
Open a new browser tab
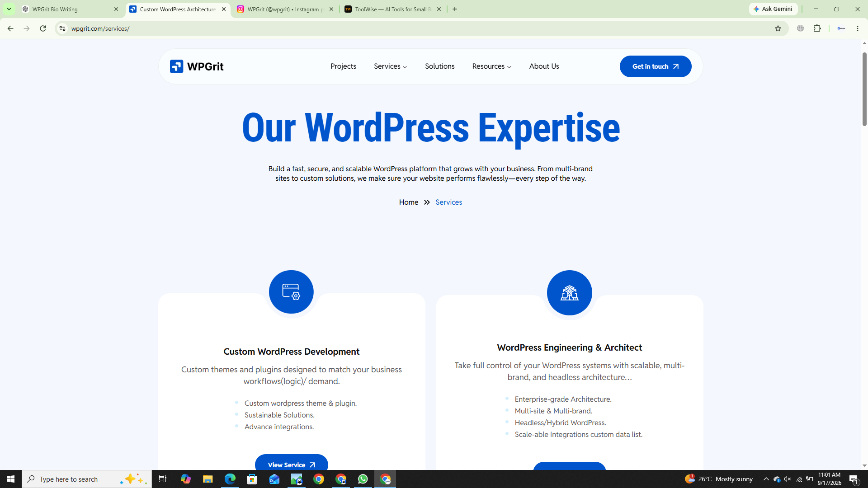coord(455,9)
